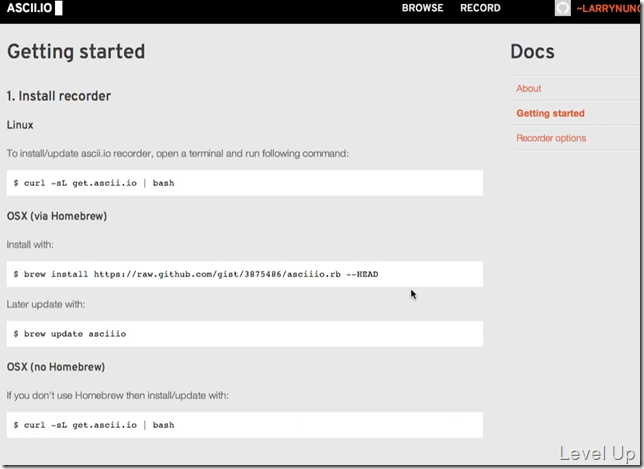Click the Linux curl command code block
The height and width of the screenshot is (469, 644).
tap(245, 183)
